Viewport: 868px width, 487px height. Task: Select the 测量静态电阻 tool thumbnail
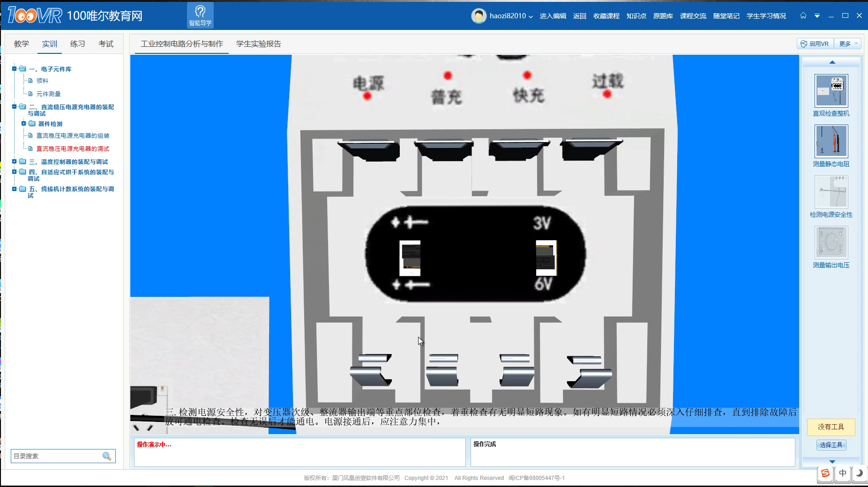coord(831,141)
